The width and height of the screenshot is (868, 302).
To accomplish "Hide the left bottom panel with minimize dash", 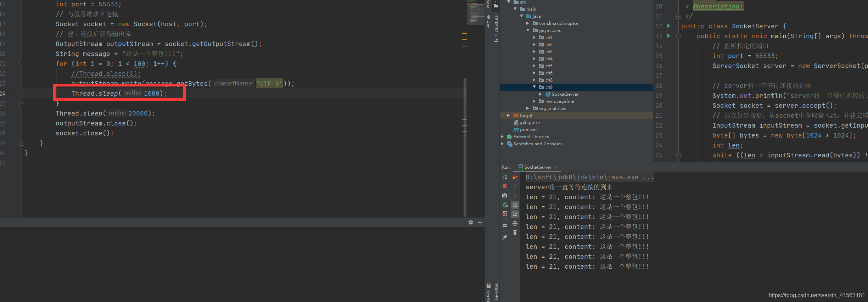I will pyautogui.click(x=480, y=222).
